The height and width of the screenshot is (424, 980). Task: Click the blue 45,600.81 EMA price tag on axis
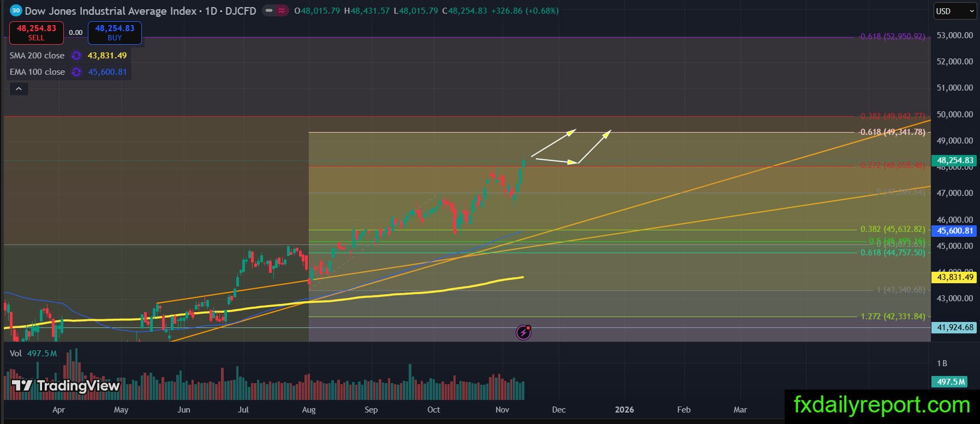point(955,231)
